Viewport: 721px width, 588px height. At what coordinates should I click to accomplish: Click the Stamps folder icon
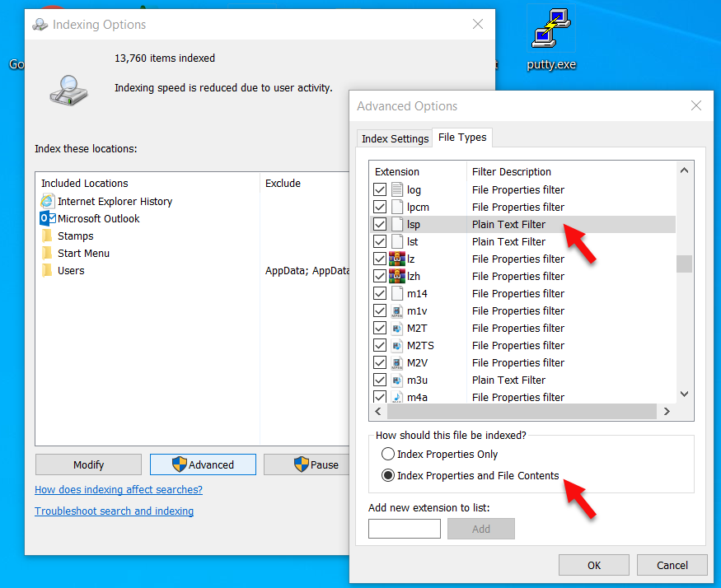click(46, 236)
